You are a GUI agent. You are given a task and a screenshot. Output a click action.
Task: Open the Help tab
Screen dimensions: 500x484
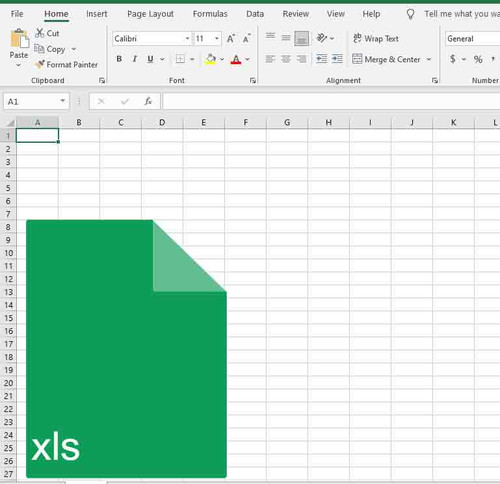(x=371, y=14)
